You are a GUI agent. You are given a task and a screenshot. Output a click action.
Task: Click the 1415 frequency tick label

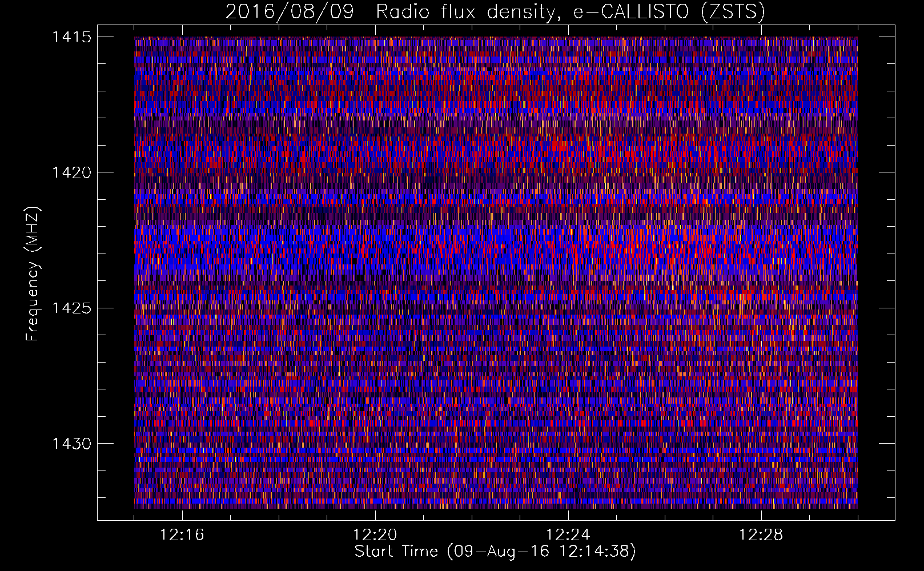click(x=71, y=37)
